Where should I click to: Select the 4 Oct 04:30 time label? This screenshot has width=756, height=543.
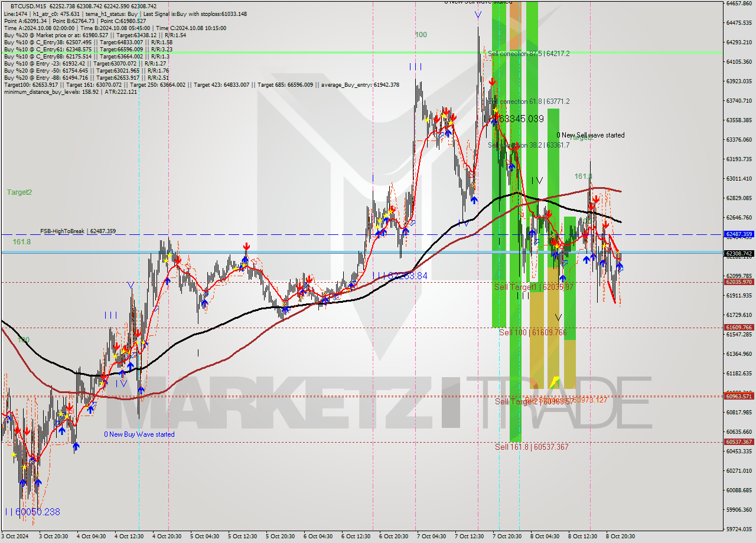(92, 537)
